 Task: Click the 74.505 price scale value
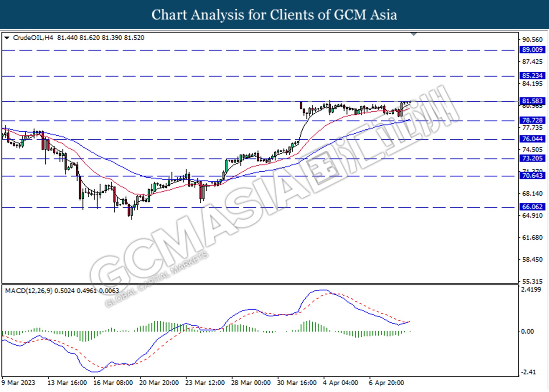pos(532,150)
